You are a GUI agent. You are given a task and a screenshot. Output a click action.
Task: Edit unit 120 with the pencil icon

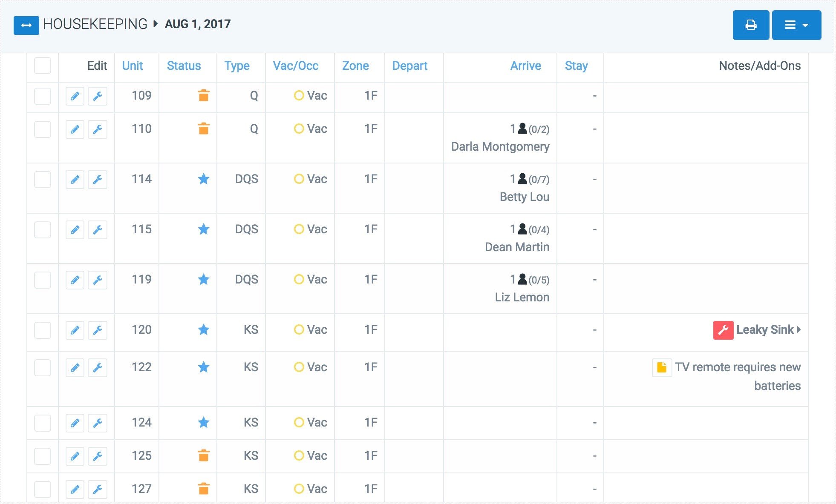(75, 330)
